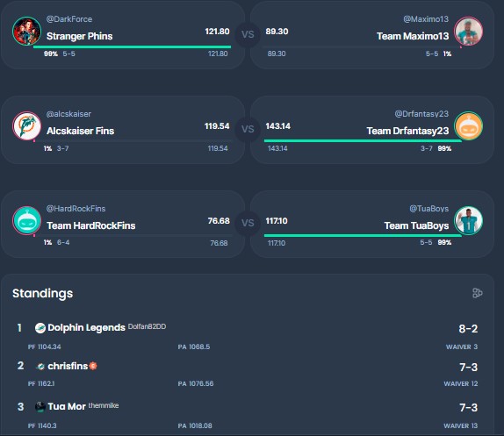Click Alcskaiser Fins dolphin logo avatar

click(x=26, y=125)
